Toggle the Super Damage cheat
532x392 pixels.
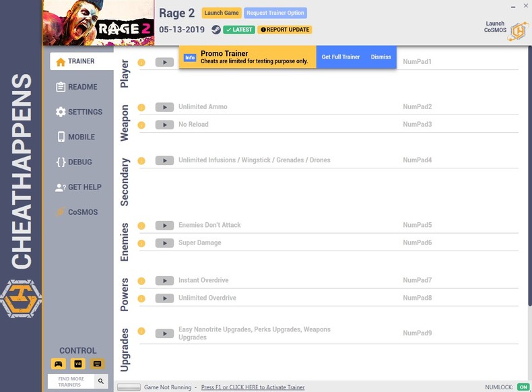[x=164, y=243]
